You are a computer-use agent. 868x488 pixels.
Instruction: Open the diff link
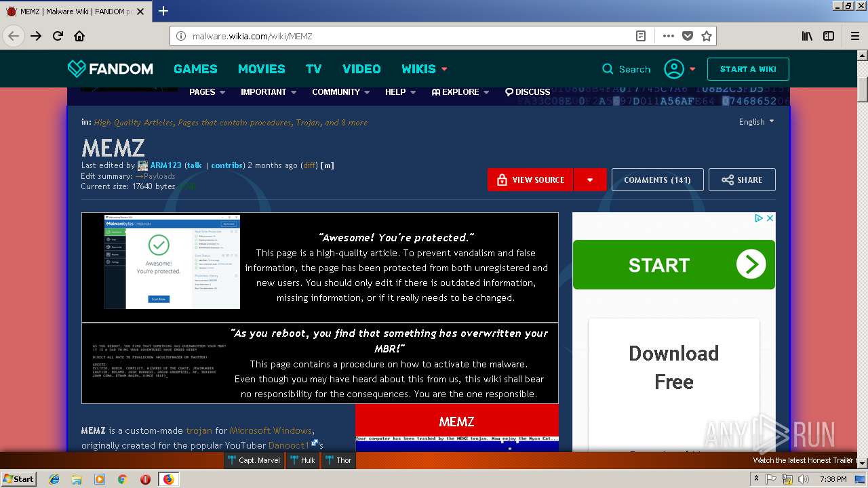[309, 165]
